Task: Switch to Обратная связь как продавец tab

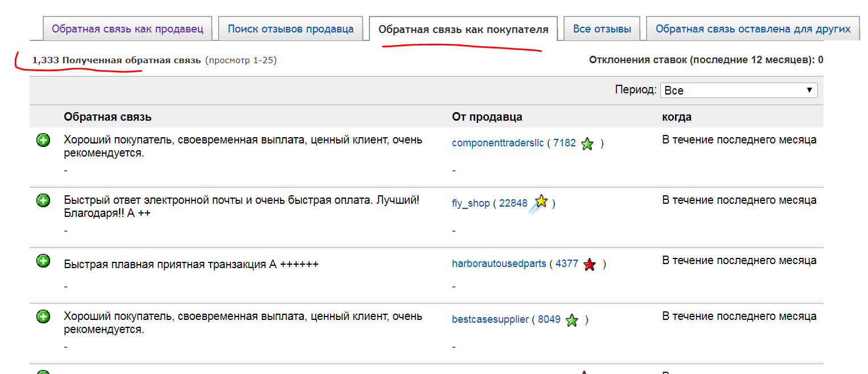Action: 127,29
